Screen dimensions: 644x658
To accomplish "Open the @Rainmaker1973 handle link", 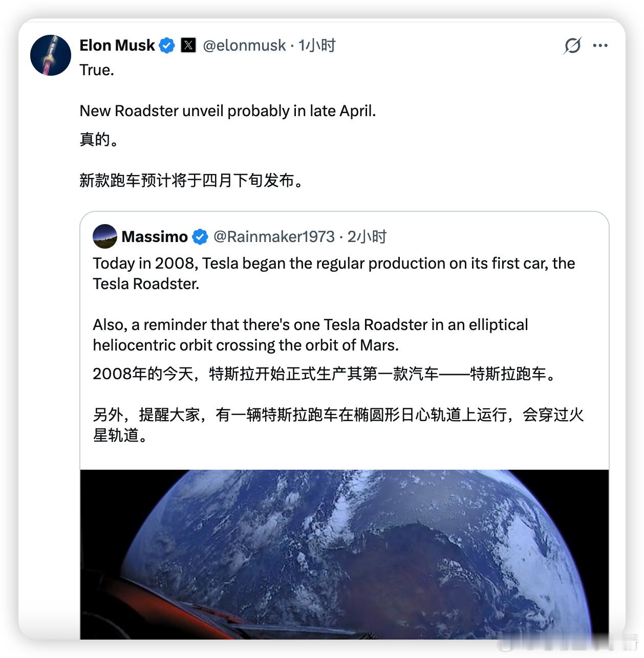I will point(274,237).
